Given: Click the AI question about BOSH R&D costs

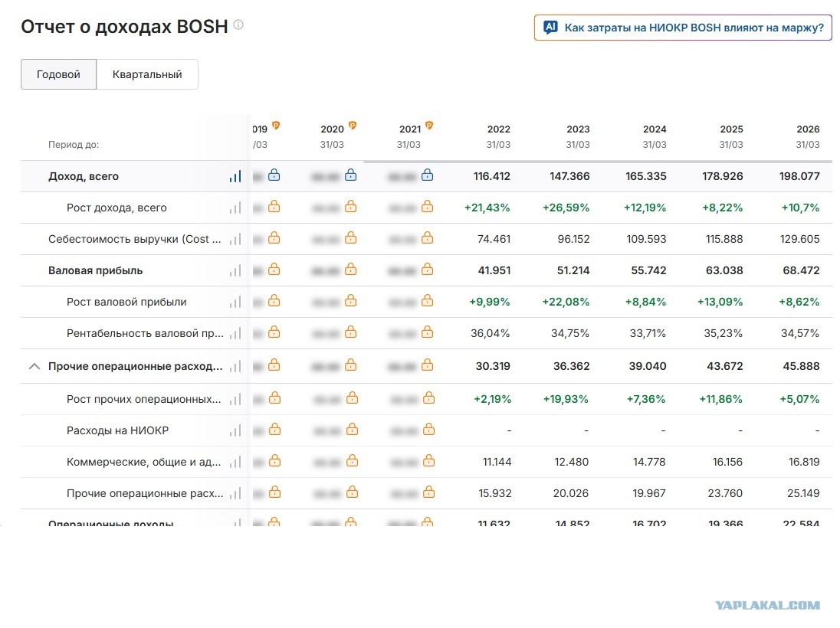Looking at the screenshot, I should tap(683, 28).
